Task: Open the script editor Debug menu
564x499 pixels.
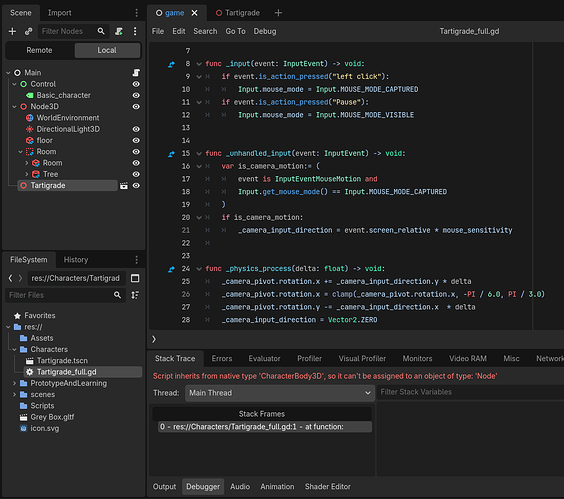Action: click(x=265, y=31)
